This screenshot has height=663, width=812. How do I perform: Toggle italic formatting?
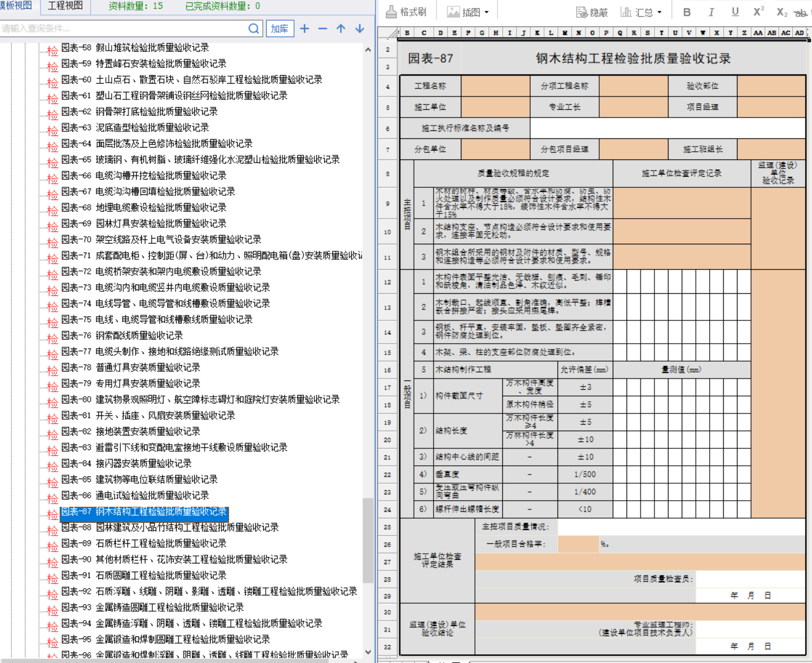point(711,12)
